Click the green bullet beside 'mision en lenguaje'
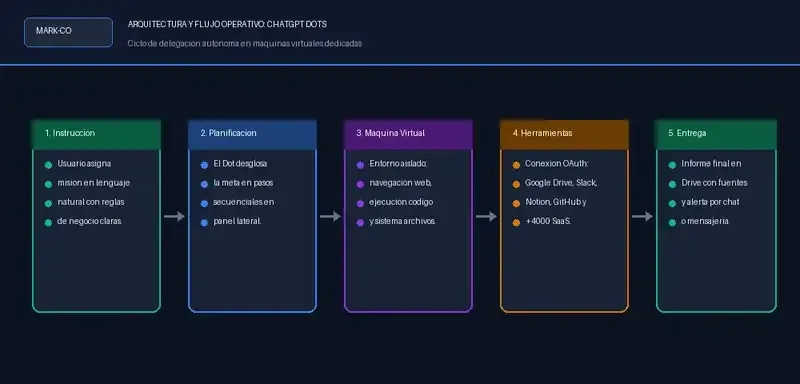 tap(48, 184)
